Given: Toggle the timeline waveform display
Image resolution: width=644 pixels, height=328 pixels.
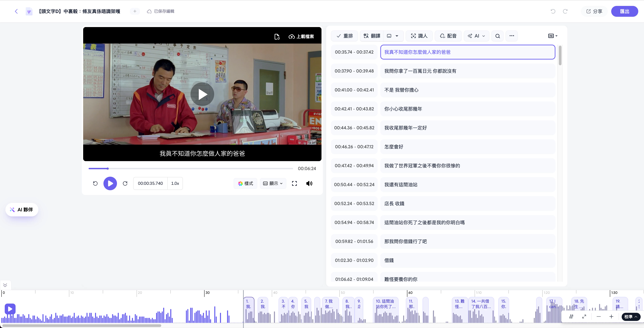Looking at the screenshot, I should 571,317.
